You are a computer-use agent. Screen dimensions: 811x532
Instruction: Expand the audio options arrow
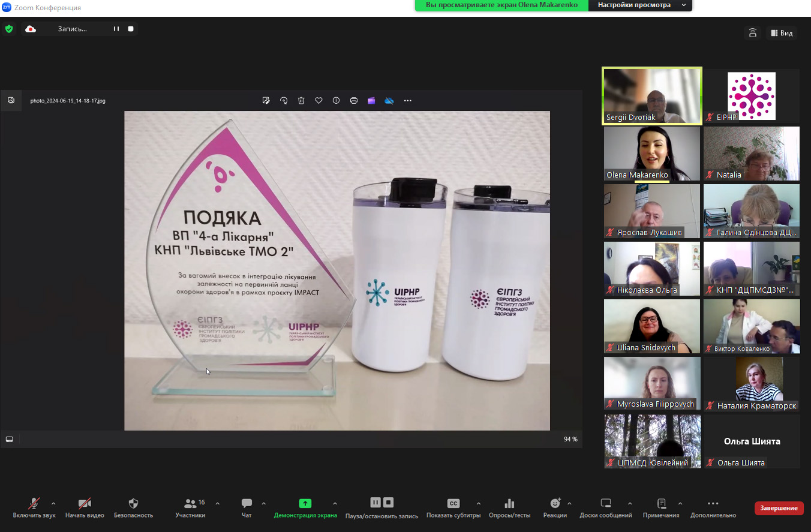tap(53, 503)
